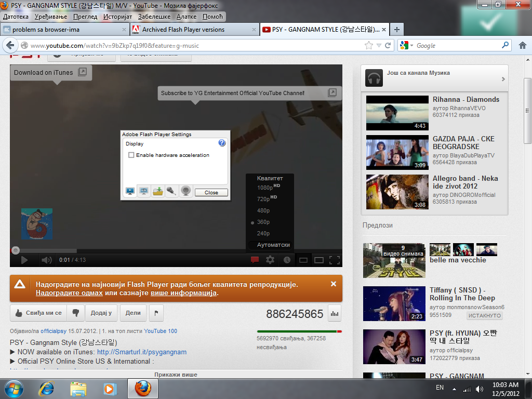
Task: Reload the current page
Action: (x=388, y=46)
